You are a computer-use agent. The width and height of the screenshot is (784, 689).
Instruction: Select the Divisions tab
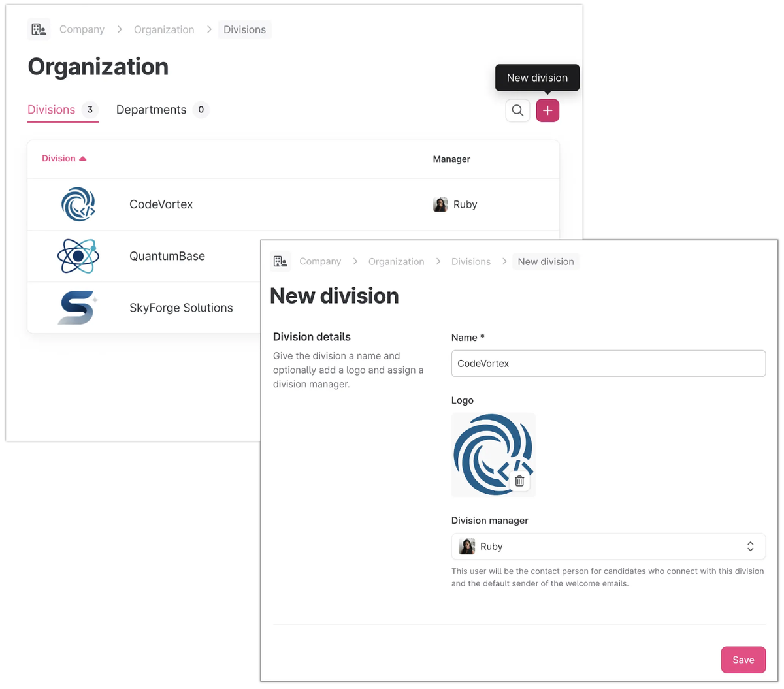coord(52,110)
